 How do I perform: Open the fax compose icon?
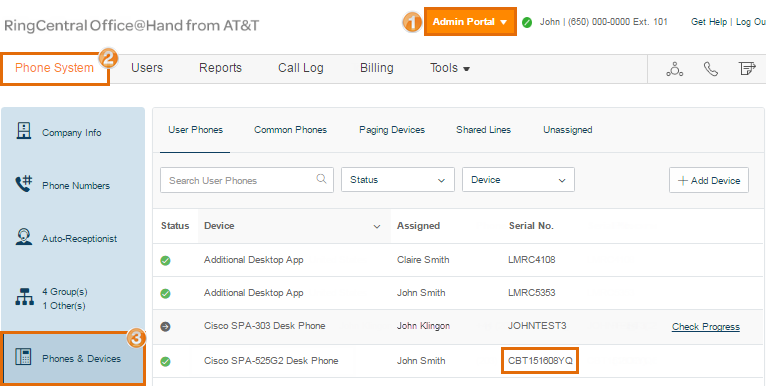click(x=747, y=69)
